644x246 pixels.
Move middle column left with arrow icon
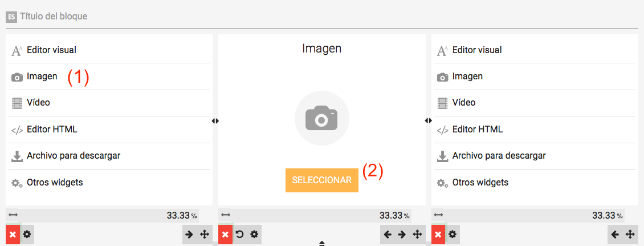(388, 235)
